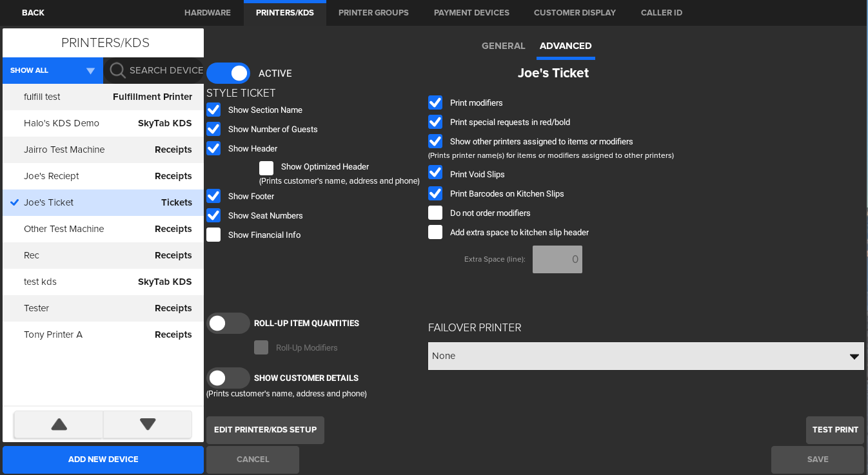Uncheck Print Barcodes on Kitchen Slips
Screen dimensions: 868x475
pyautogui.click(x=435, y=194)
